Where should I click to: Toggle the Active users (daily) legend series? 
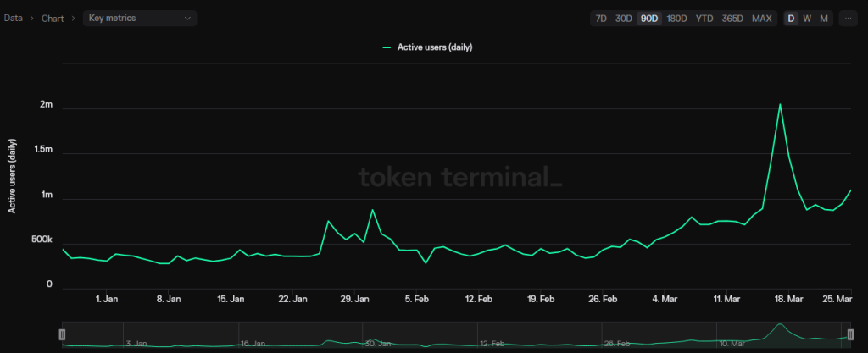click(427, 47)
